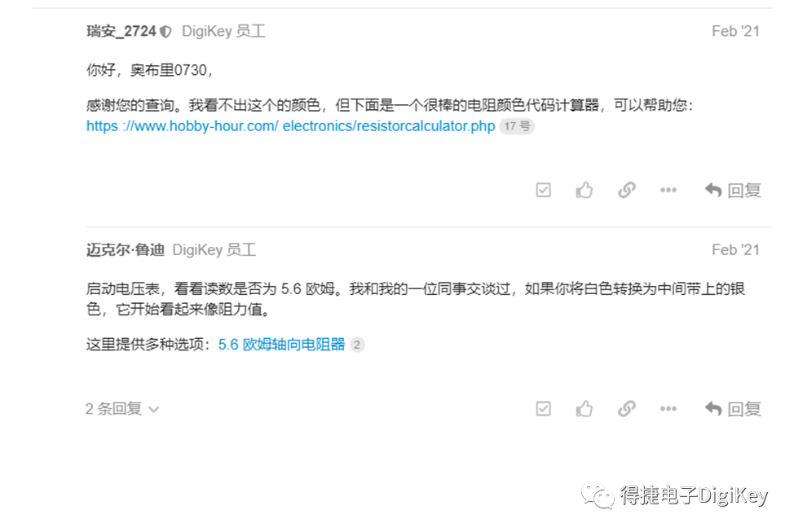Click the 17 号 click-count badge
Screen dimensions: 794x532
[517, 126]
